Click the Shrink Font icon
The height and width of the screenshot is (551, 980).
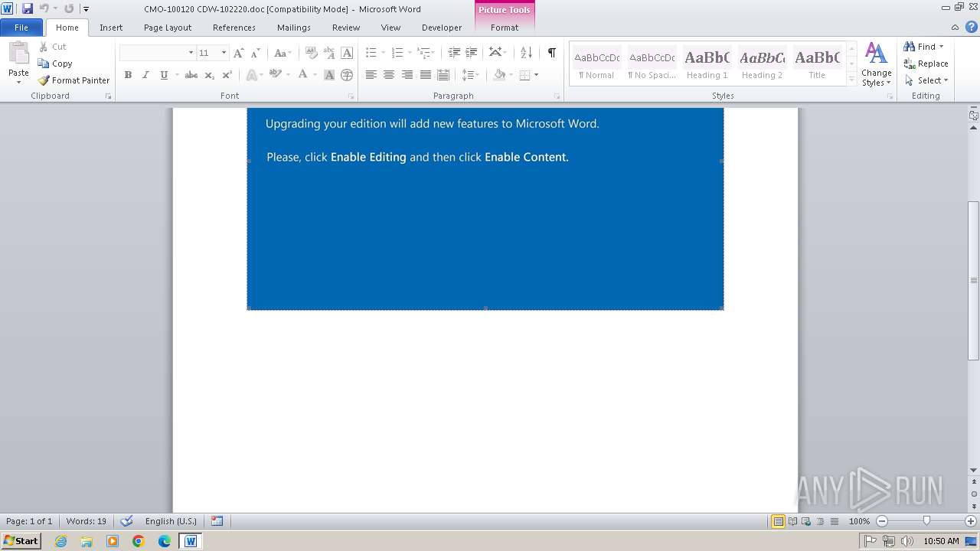coord(256,53)
